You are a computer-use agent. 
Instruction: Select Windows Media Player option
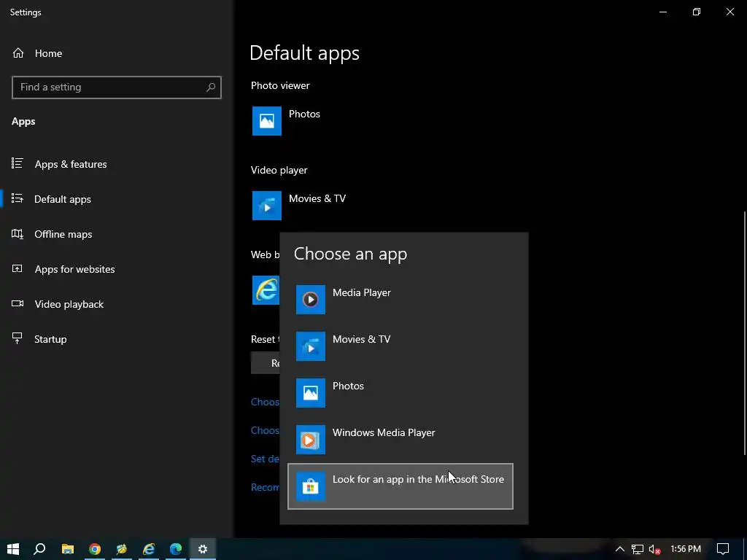(x=400, y=440)
